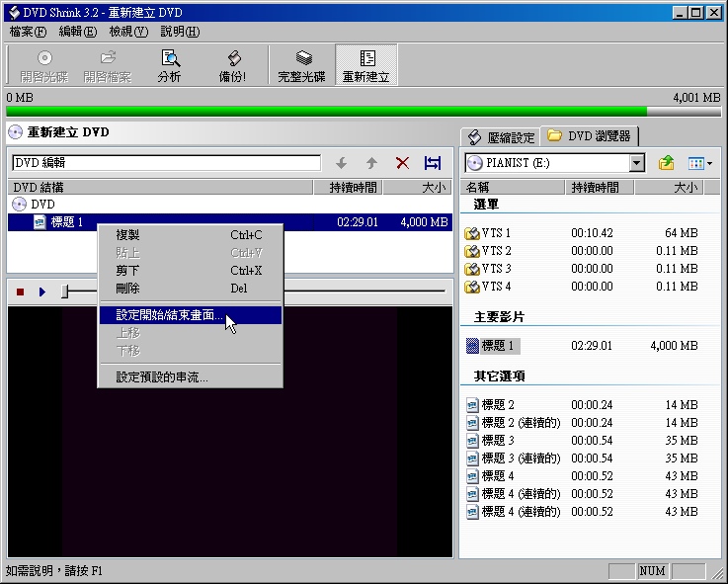Click the VTS 4 folder icon
The image size is (728, 584).
(x=472, y=287)
